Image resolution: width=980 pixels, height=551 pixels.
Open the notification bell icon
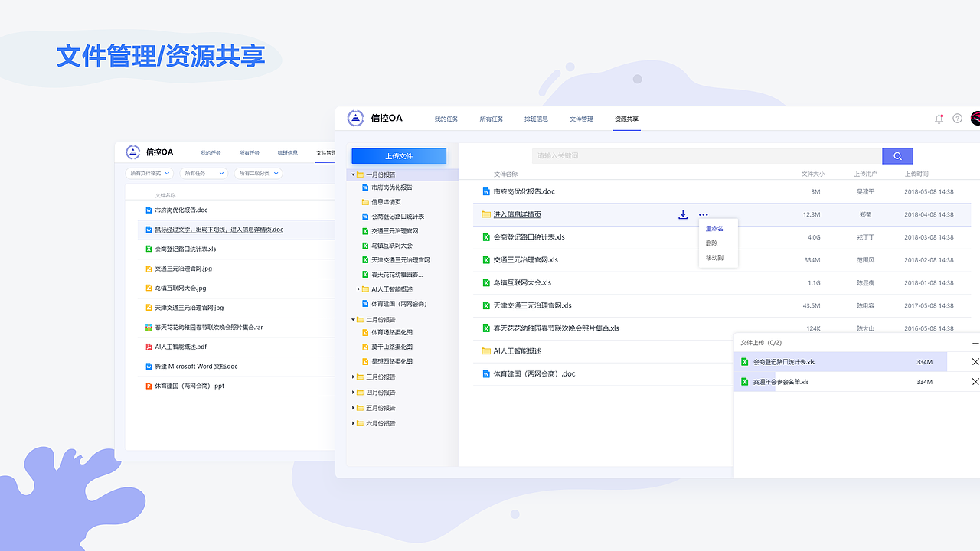[x=939, y=119]
